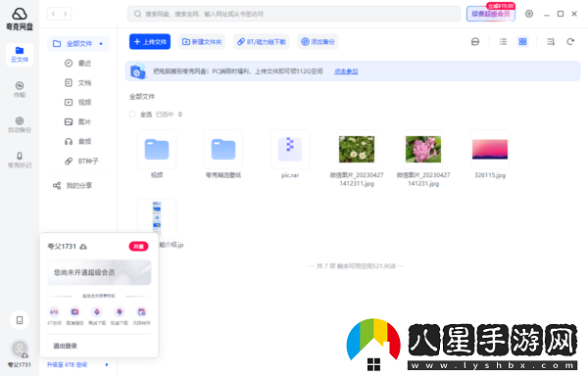Go back with the left arrow button

point(53,14)
